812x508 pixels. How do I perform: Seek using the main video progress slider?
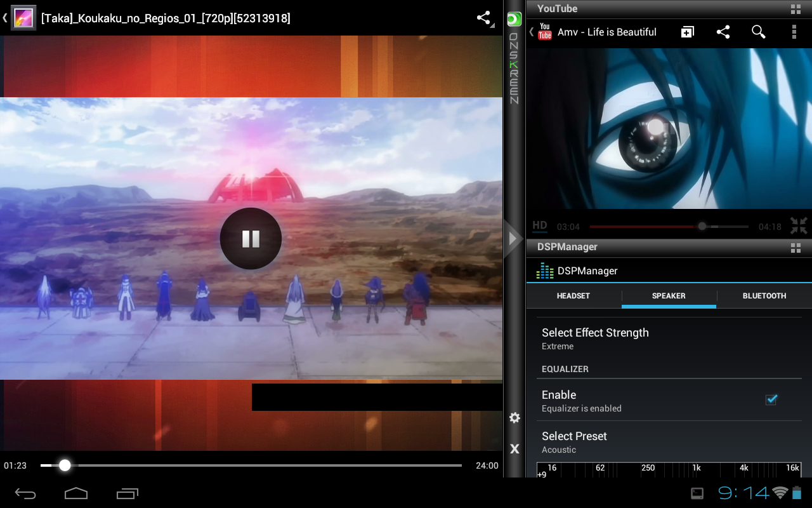(251, 465)
